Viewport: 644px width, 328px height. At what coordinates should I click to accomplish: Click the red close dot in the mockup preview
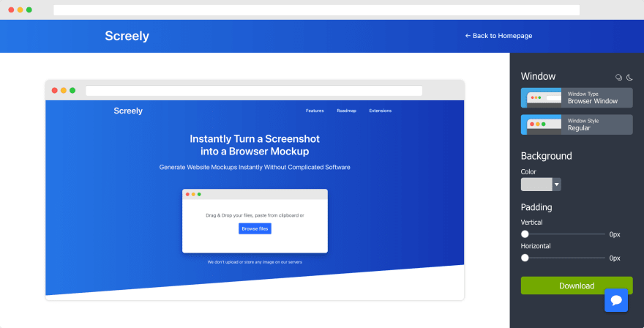[55, 91]
